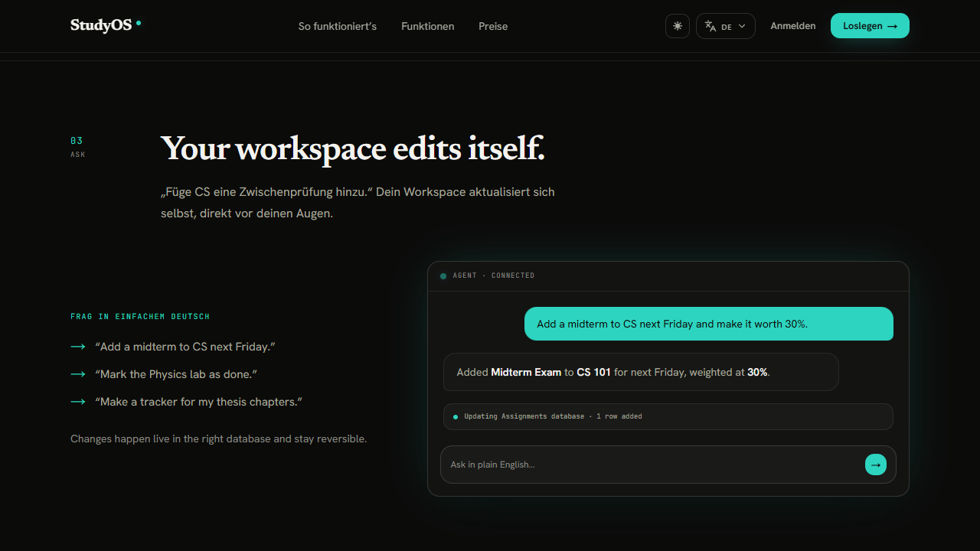Click the Updating Assignments database status line
Image resolution: width=980 pixels, height=551 pixels.
point(668,416)
